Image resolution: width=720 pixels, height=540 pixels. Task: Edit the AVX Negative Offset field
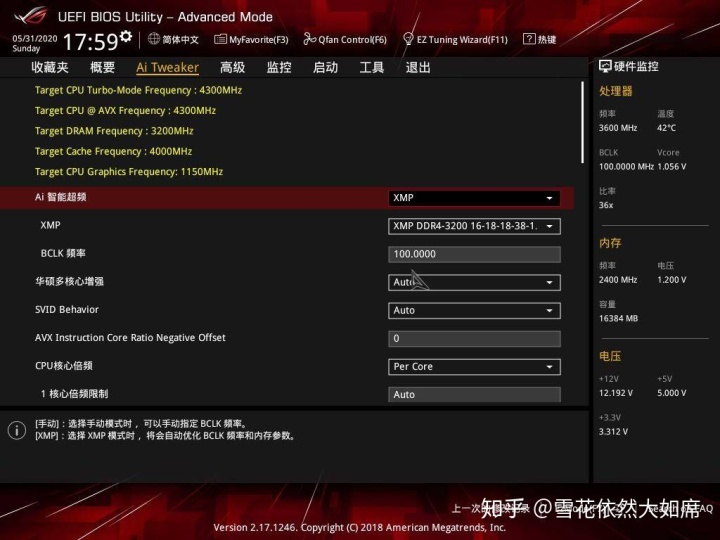click(x=474, y=338)
